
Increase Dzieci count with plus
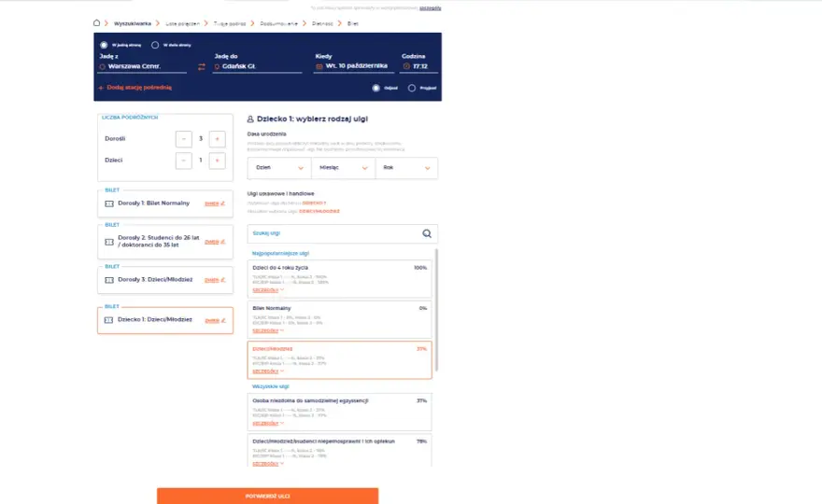[217, 161]
